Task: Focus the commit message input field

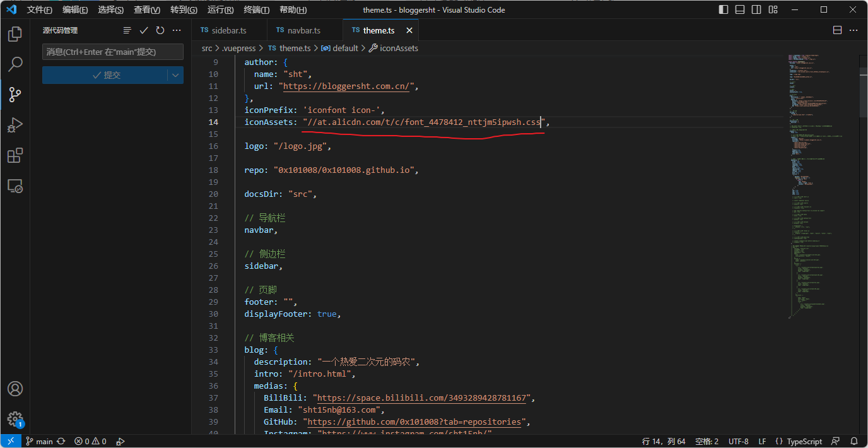Action: pyautogui.click(x=113, y=52)
